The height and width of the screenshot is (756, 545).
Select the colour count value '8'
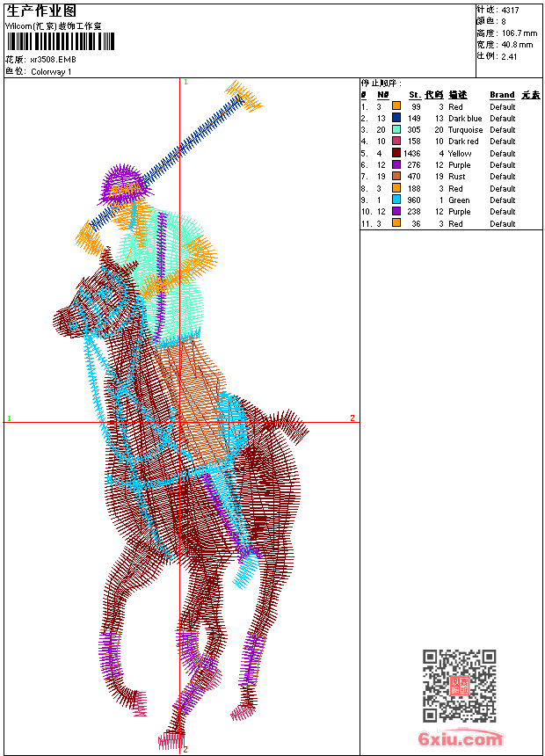(x=504, y=22)
